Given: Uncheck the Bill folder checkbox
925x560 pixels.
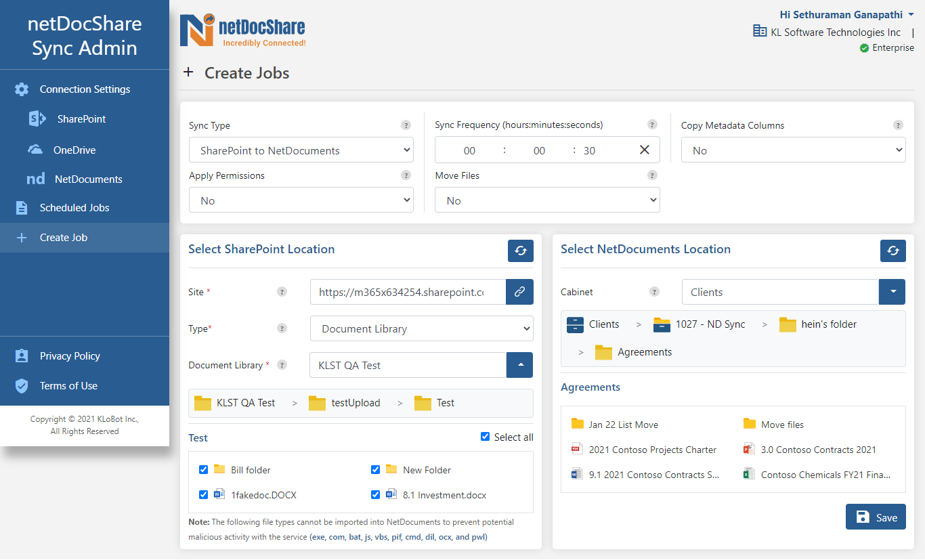Looking at the screenshot, I should [203, 469].
